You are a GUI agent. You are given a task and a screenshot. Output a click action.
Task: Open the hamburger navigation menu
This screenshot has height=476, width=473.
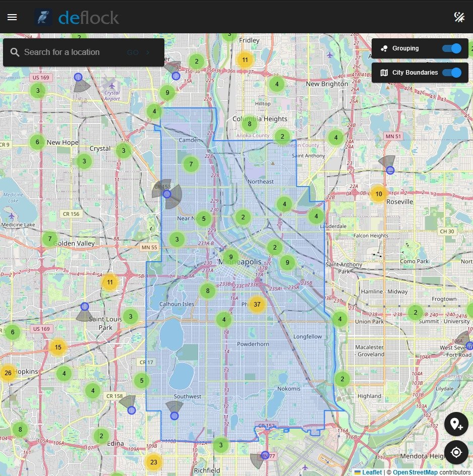tap(12, 17)
